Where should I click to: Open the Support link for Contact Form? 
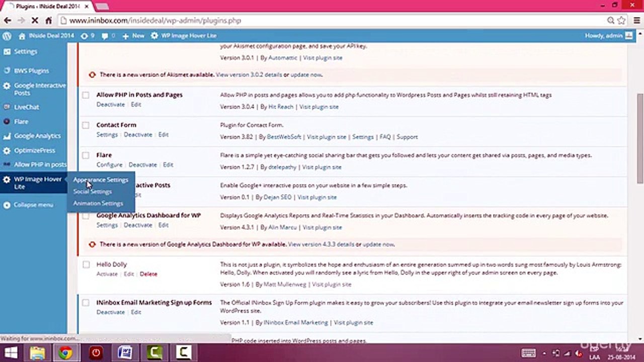click(407, 137)
